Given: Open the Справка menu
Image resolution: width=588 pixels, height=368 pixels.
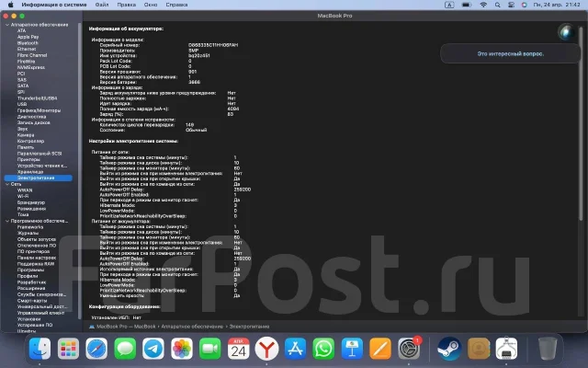Looking at the screenshot, I should tap(176, 5).
